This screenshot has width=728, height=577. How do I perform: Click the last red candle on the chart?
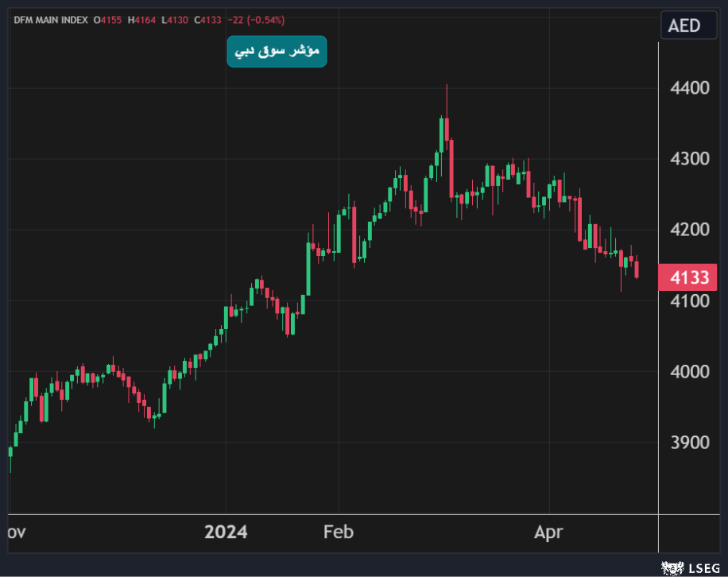pos(637,269)
